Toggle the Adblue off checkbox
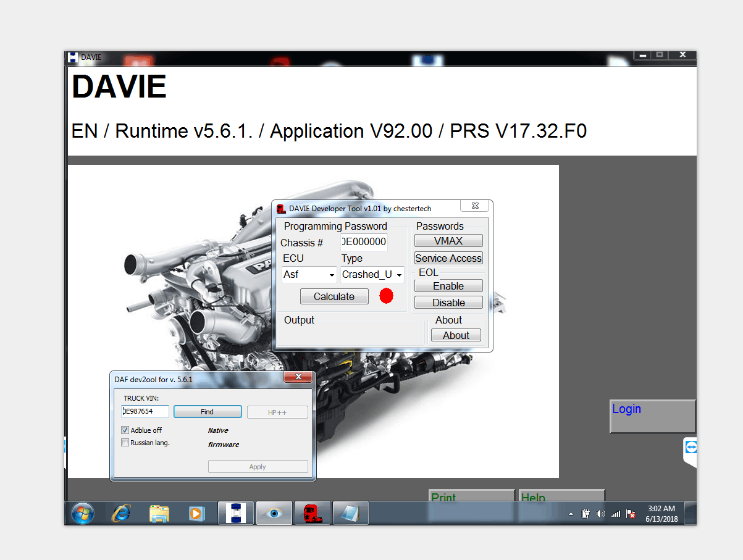The width and height of the screenshot is (743, 560). click(125, 430)
